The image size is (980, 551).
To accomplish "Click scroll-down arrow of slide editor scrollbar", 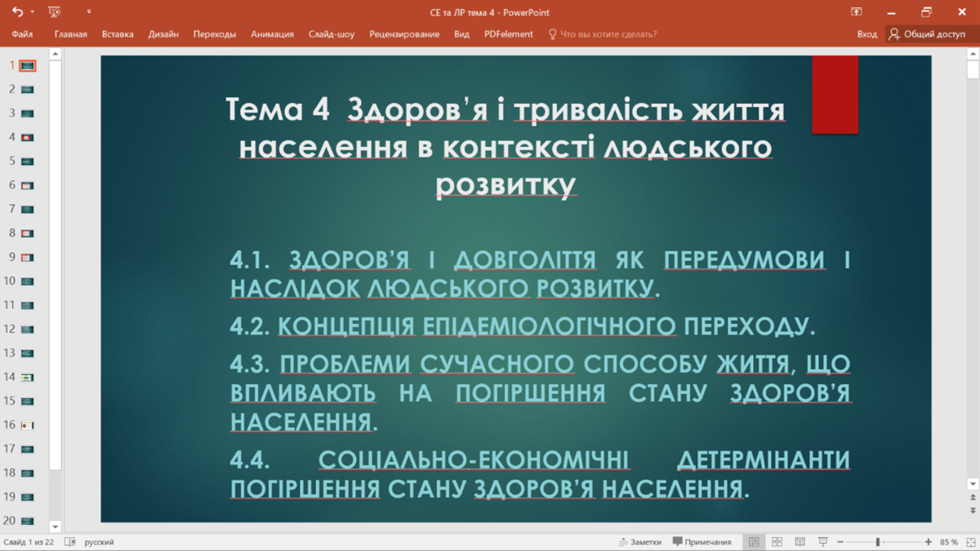I will pyautogui.click(x=973, y=483).
